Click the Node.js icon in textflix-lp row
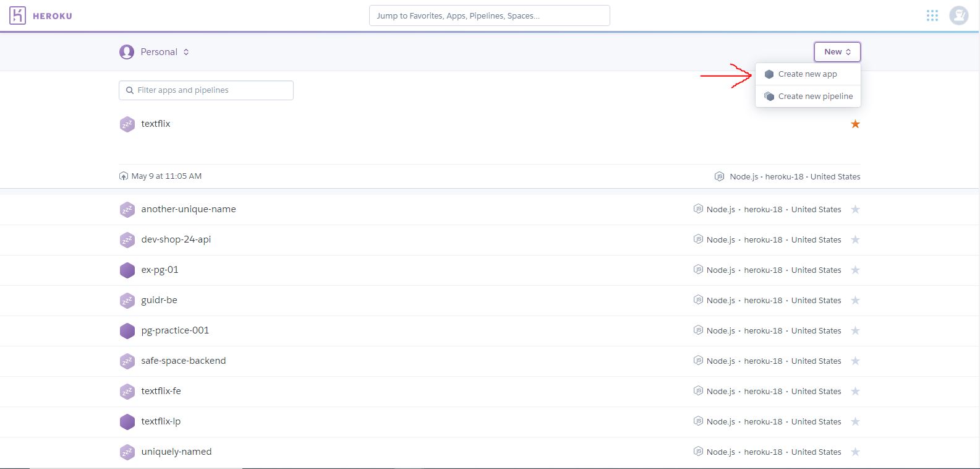The width and height of the screenshot is (980, 469). click(x=698, y=421)
